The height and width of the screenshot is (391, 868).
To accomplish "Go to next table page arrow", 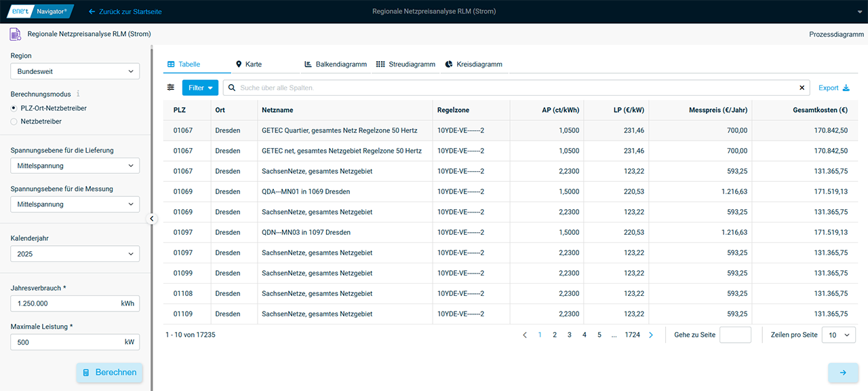I will (x=651, y=335).
